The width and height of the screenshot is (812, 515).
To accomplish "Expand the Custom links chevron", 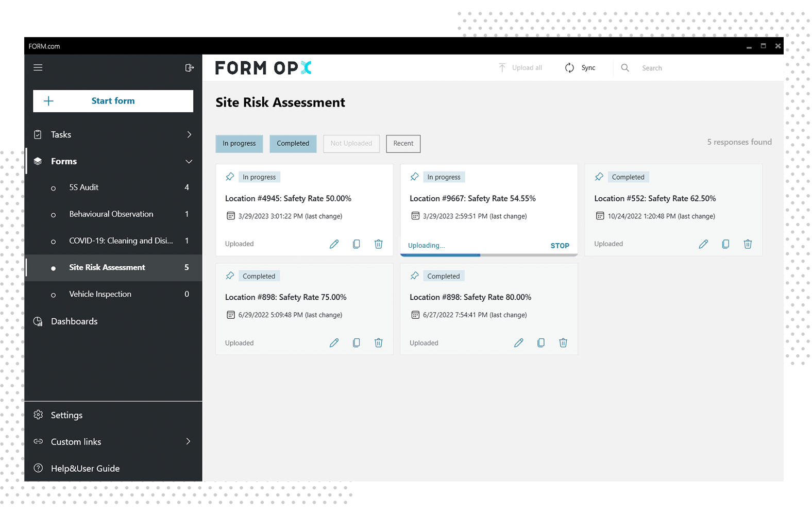I will (x=188, y=441).
